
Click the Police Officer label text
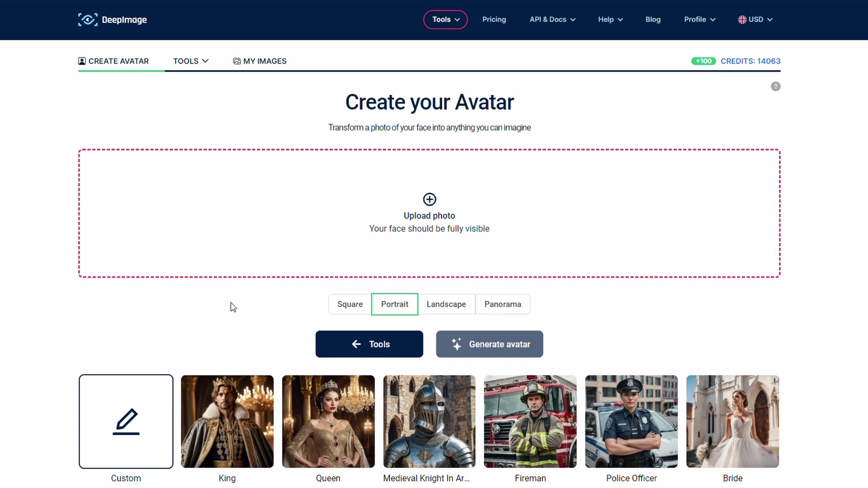click(x=632, y=478)
